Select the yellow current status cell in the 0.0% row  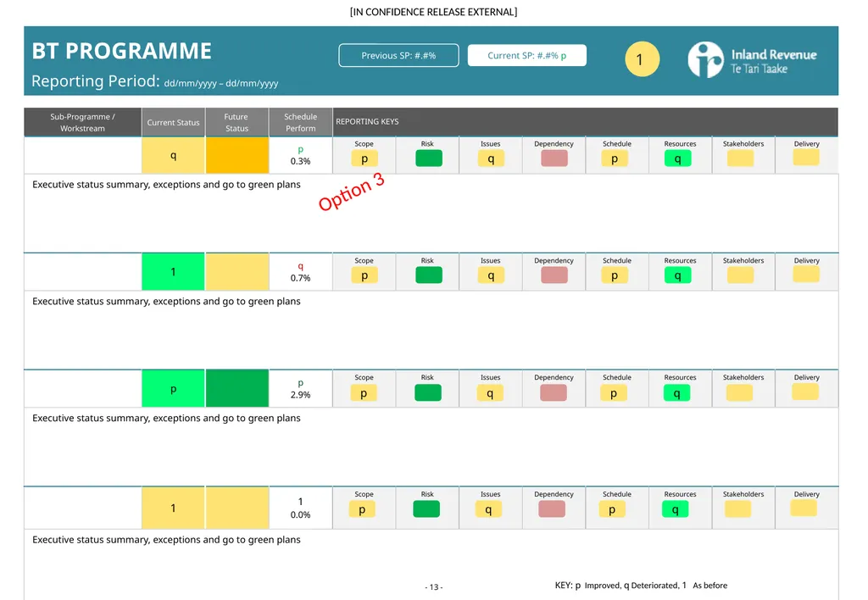click(x=173, y=508)
